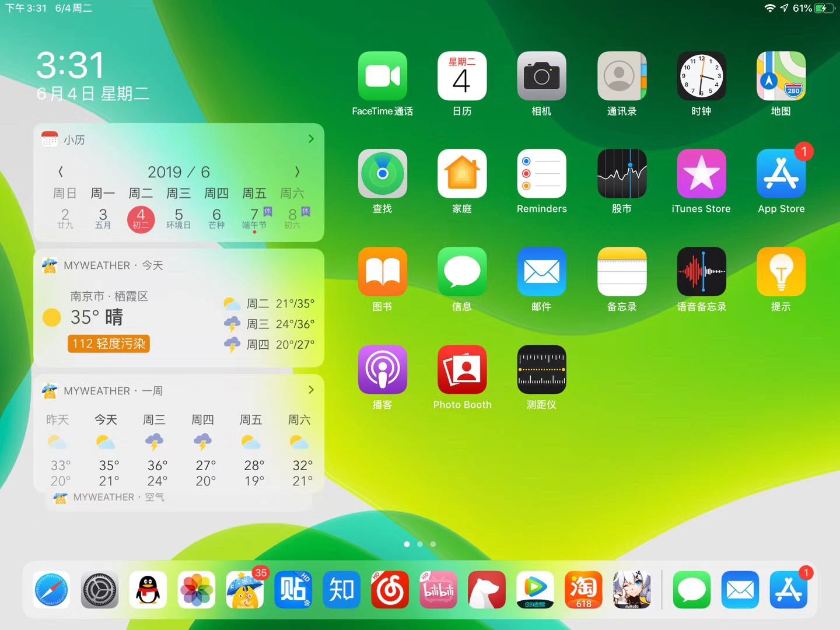Open the Notes (备忘录) app

(x=622, y=272)
